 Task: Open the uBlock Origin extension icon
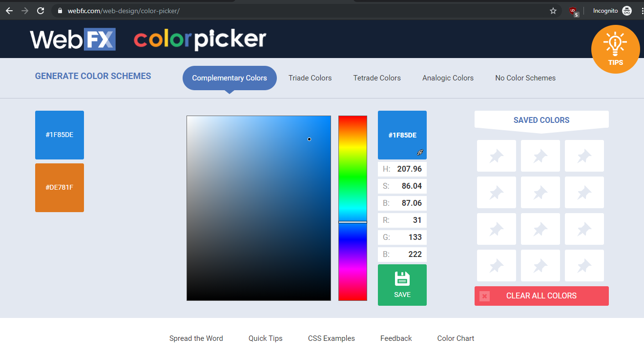[x=573, y=11]
